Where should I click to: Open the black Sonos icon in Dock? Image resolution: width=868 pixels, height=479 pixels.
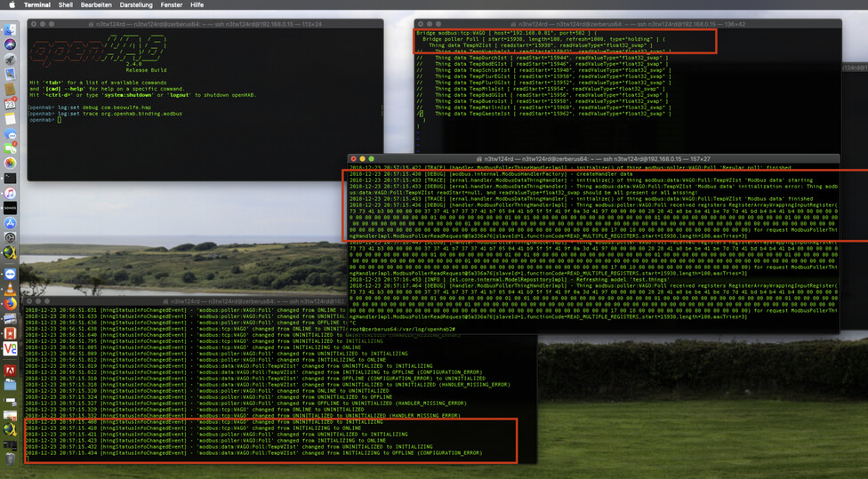coord(10,208)
